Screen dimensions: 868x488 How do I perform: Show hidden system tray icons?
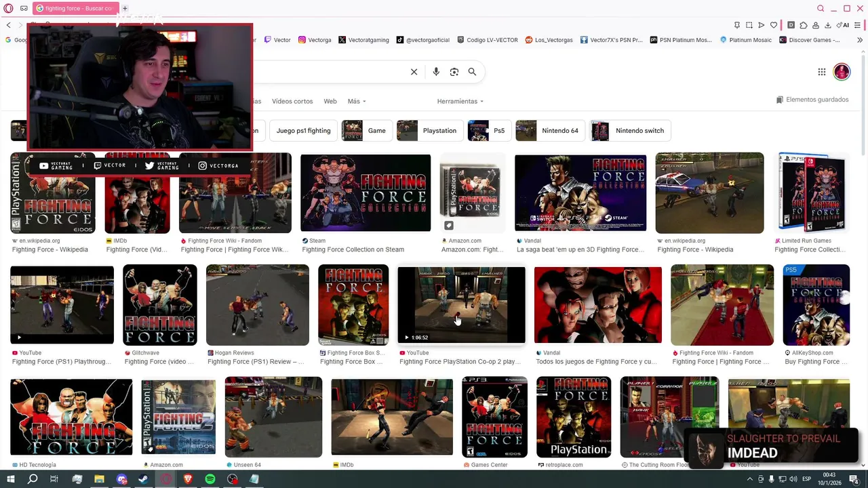tap(749, 479)
